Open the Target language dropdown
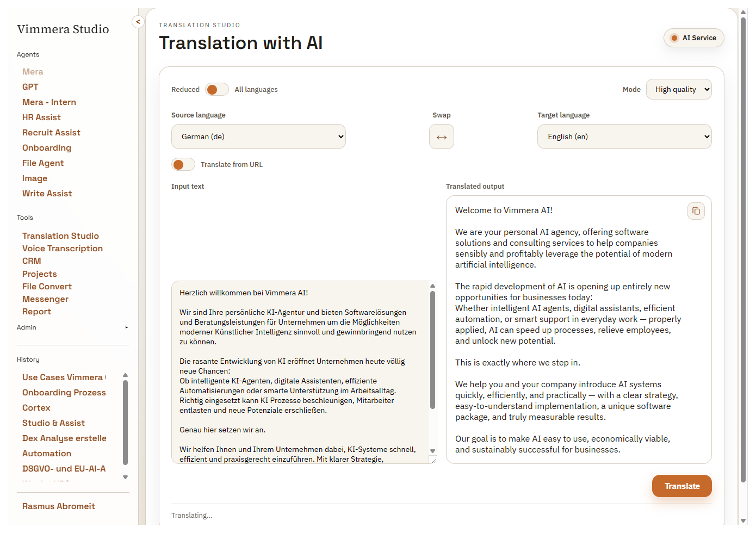Image resolution: width=756 pixels, height=533 pixels. point(624,137)
